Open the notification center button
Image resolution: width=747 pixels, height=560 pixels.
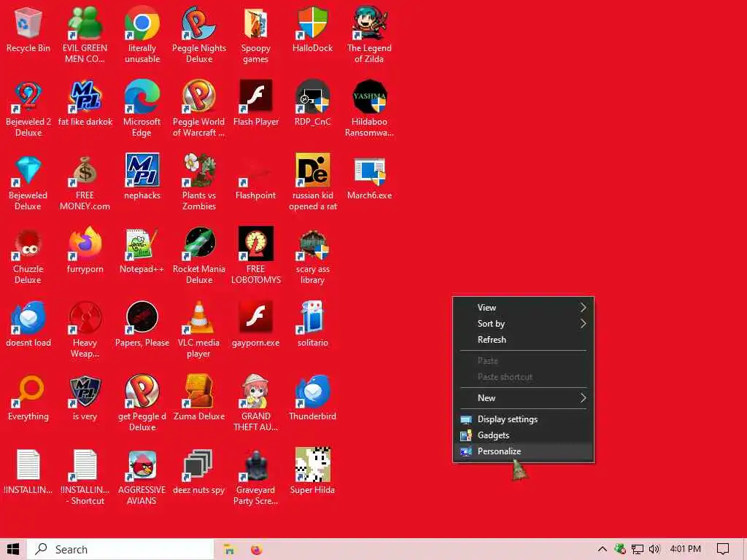723,549
